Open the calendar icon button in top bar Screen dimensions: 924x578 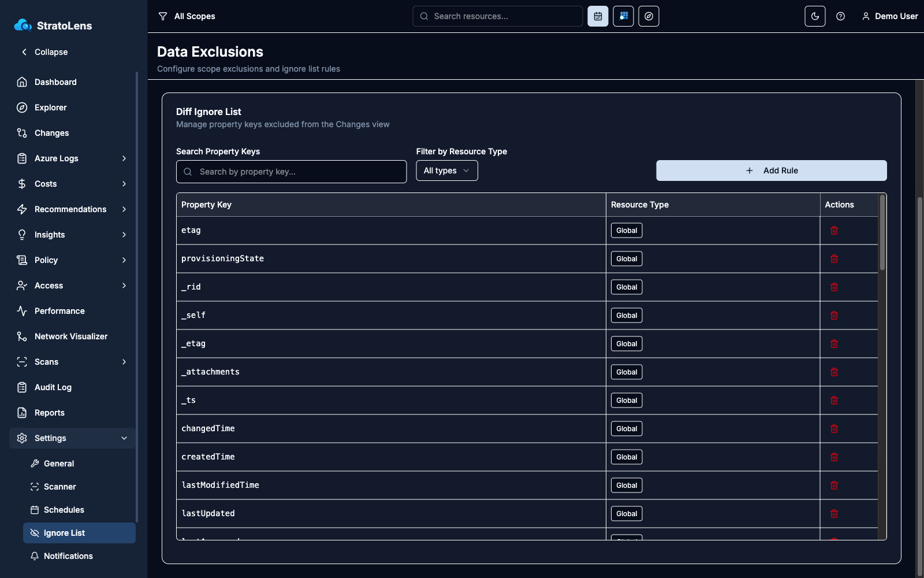point(598,16)
